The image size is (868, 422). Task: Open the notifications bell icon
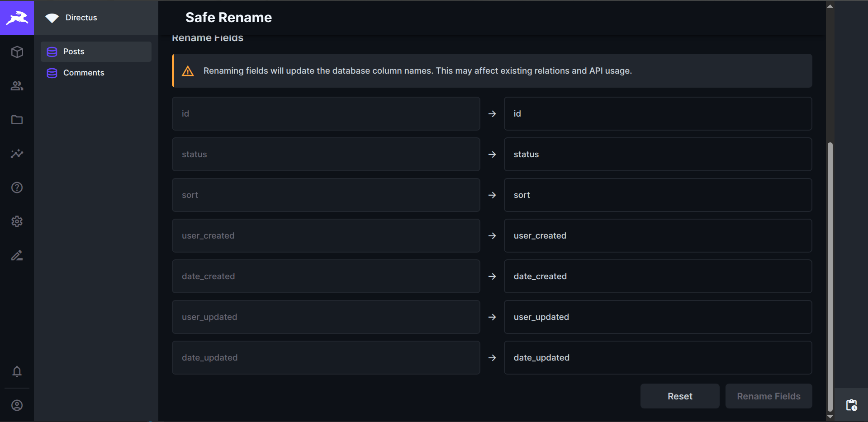(x=17, y=371)
